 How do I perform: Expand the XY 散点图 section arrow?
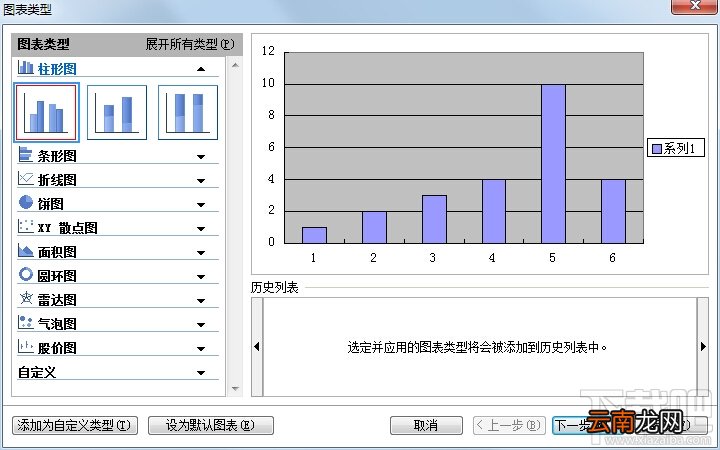click(x=201, y=229)
